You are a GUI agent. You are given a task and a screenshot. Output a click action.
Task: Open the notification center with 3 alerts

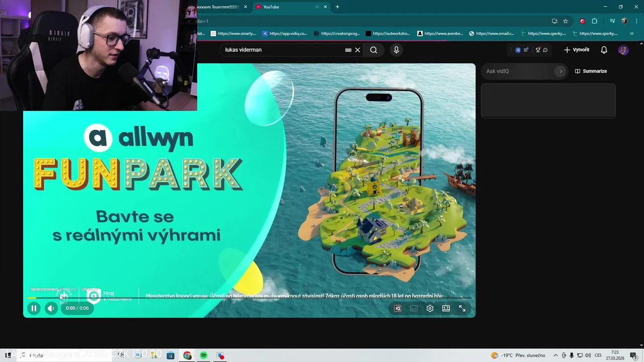633,355
